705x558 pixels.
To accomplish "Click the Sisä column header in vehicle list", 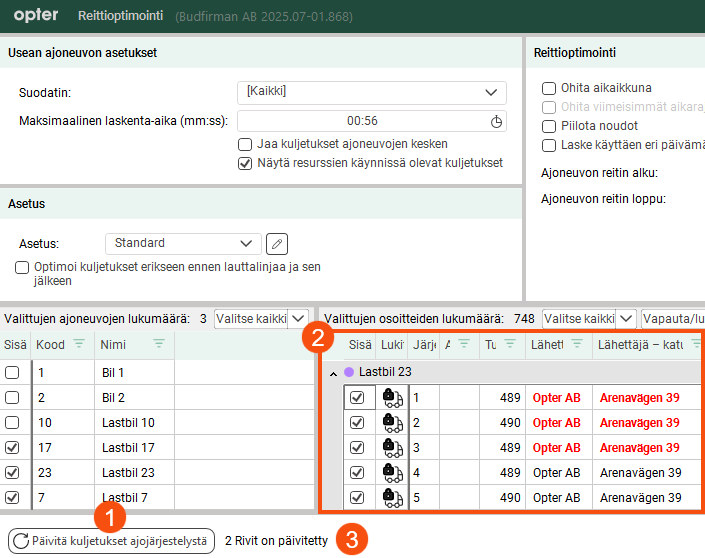I will click(14, 344).
